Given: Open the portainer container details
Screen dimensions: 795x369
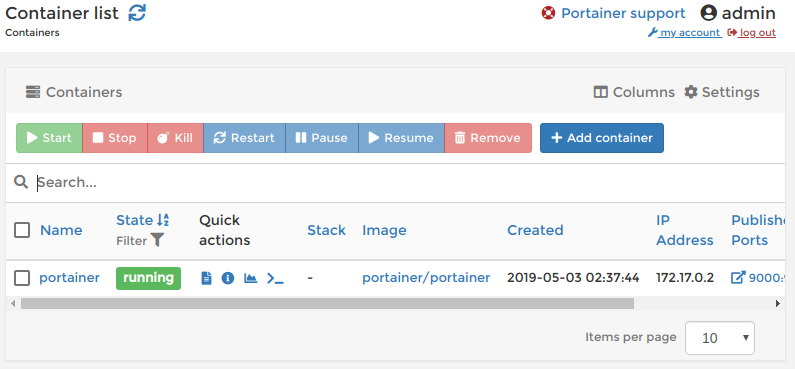Looking at the screenshot, I should [x=69, y=278].
